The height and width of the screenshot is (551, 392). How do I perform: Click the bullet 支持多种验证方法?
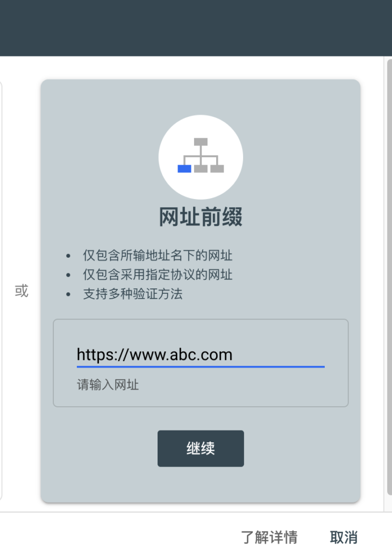133,294
